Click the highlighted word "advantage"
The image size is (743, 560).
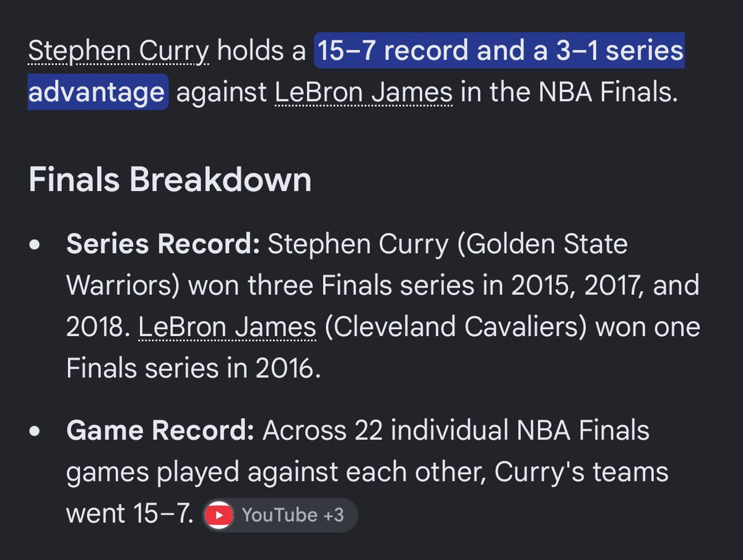98,93
